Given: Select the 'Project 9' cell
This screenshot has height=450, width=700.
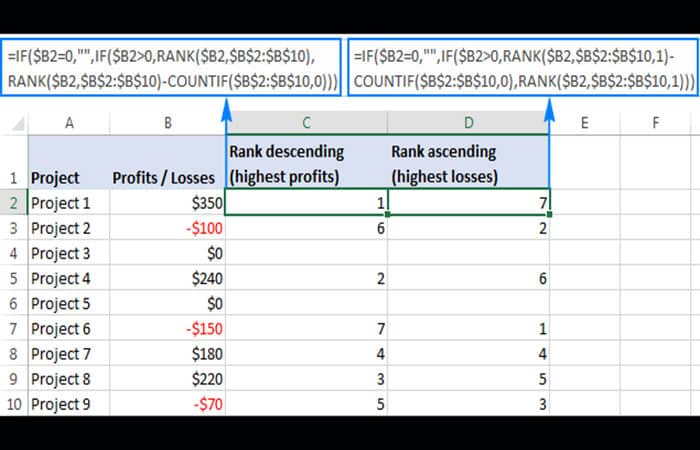Looking at the screenshot, I should (x=69, y=403).
